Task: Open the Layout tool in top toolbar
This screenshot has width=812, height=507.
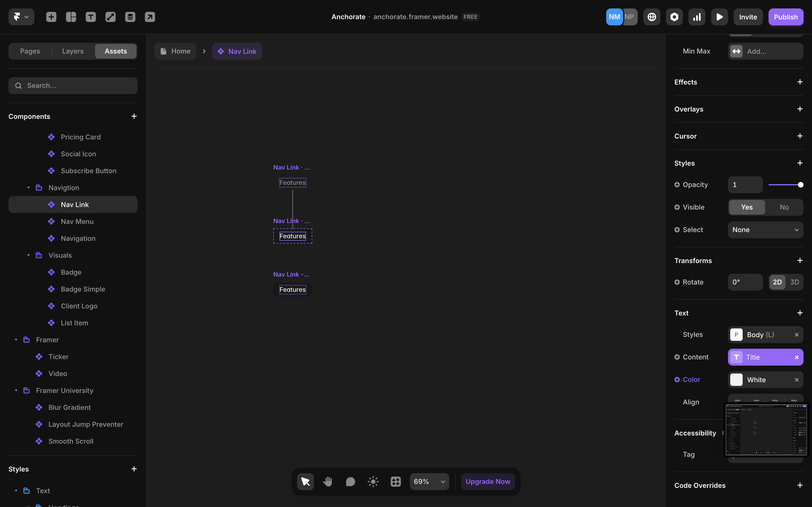Action: 71,17
